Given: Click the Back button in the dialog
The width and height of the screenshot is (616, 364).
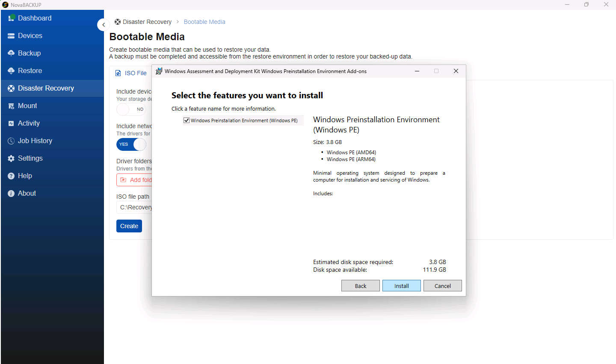Looking at the screenshot, I should coord(361,286).
